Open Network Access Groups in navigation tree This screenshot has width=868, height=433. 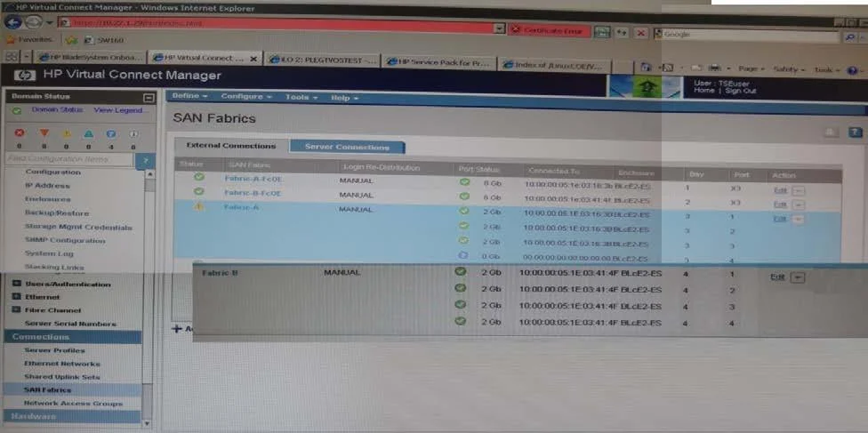click(x=73, y=404)
